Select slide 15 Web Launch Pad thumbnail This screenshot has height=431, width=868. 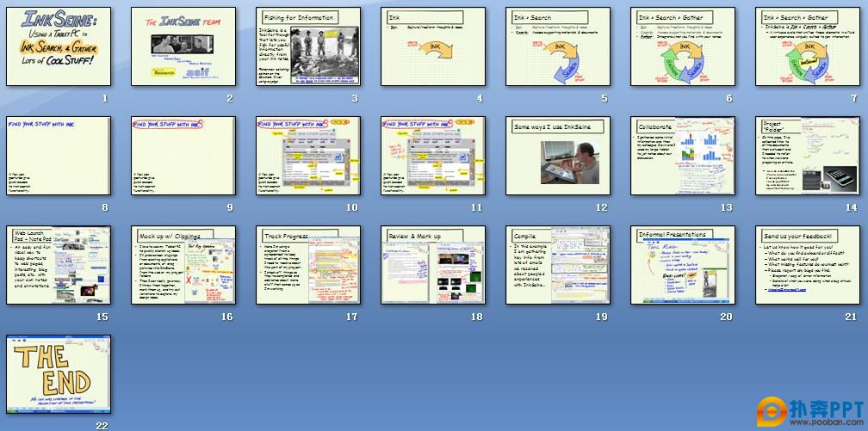tap(59, 264)
